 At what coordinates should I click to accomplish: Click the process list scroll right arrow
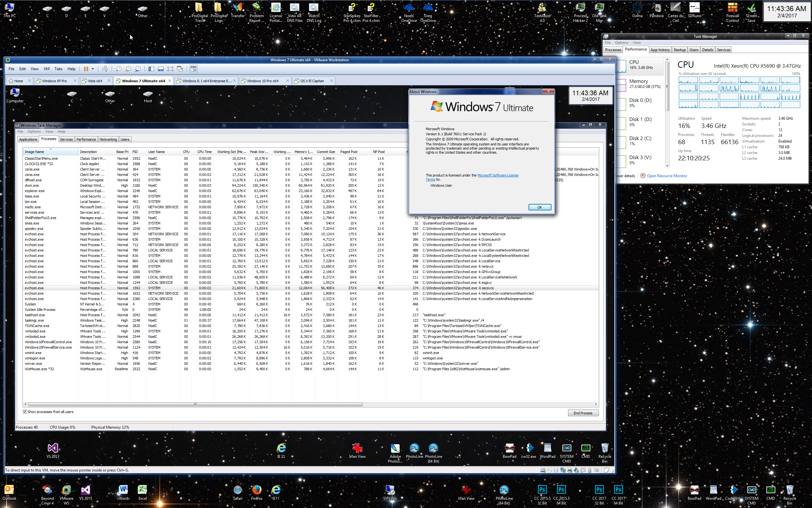(596, 404)
